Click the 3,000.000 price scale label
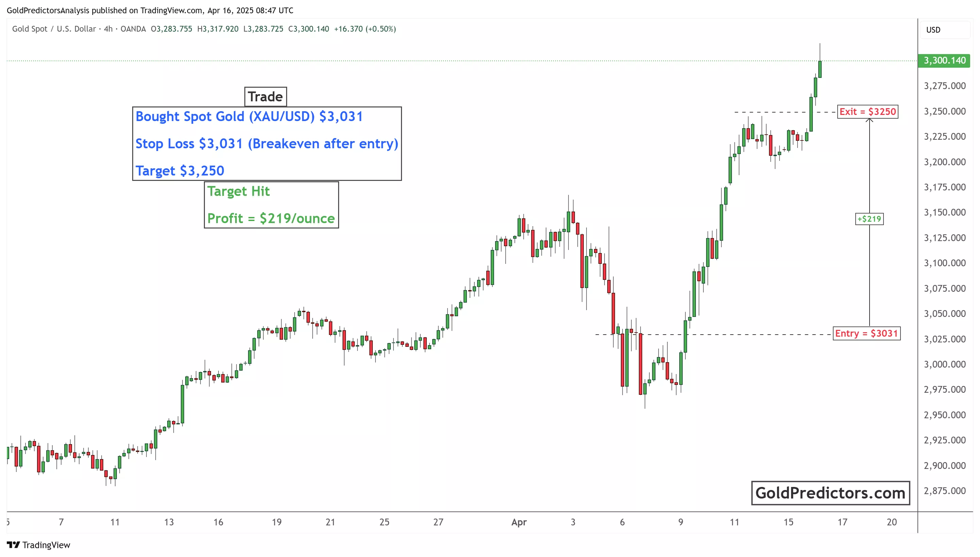This screenshot has height=557, width=980. (944, 364)
